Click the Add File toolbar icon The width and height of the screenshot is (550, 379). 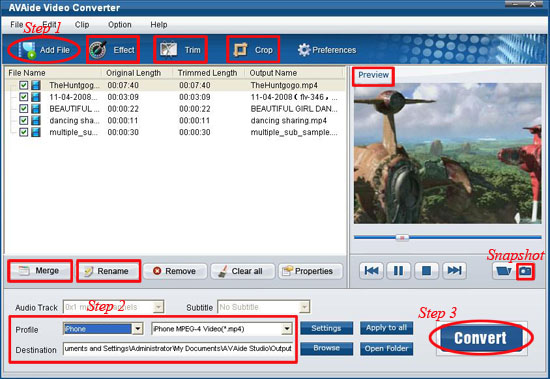pyautogui.click(x=27, y=50)
